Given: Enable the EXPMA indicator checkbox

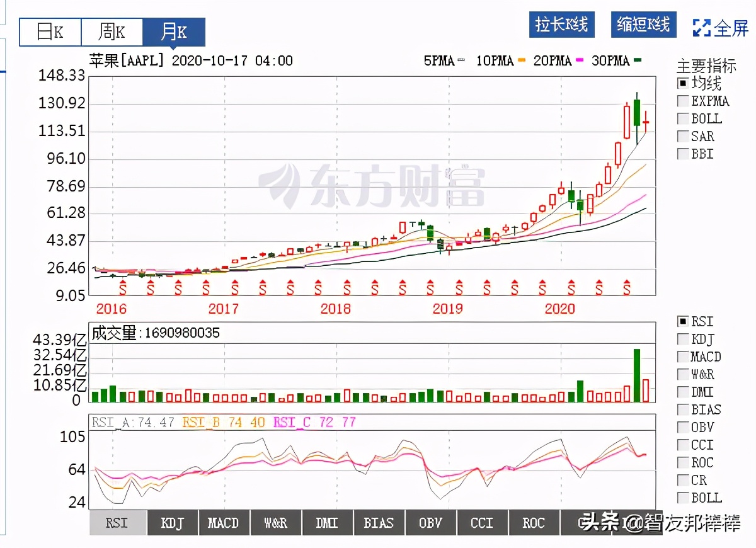Looking at the screenshot, I should click(683, 101).
